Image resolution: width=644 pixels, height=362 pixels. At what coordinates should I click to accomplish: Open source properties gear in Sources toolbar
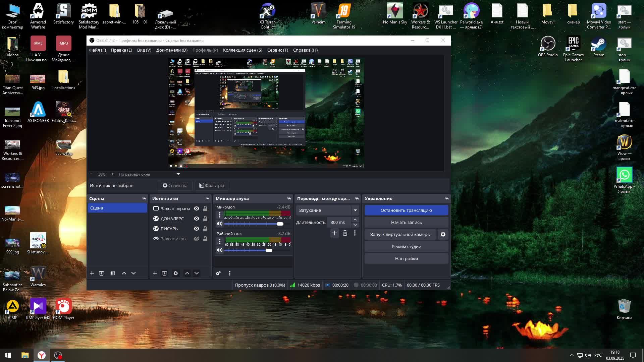coord(175,273)
